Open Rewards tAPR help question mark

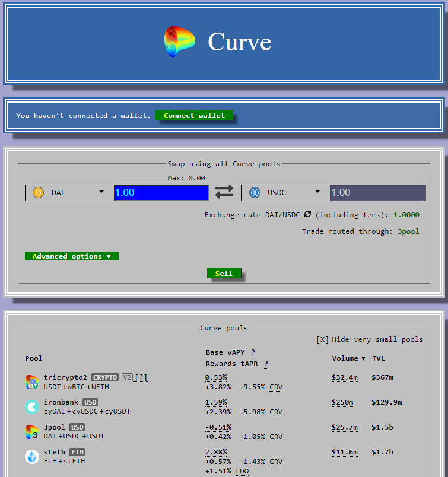tap(266, 364)
